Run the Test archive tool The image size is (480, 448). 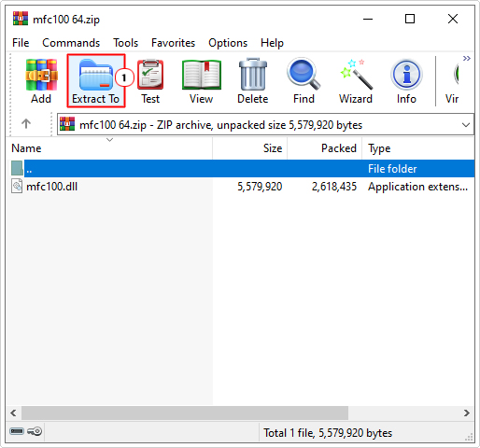[x=150, y=81]
